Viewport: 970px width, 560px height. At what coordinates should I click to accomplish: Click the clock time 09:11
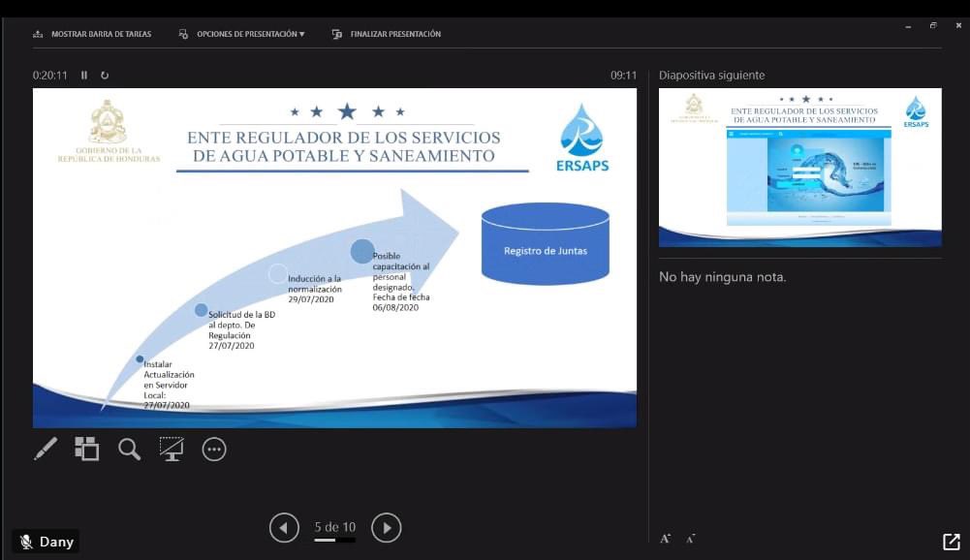[x=624, y=75]
